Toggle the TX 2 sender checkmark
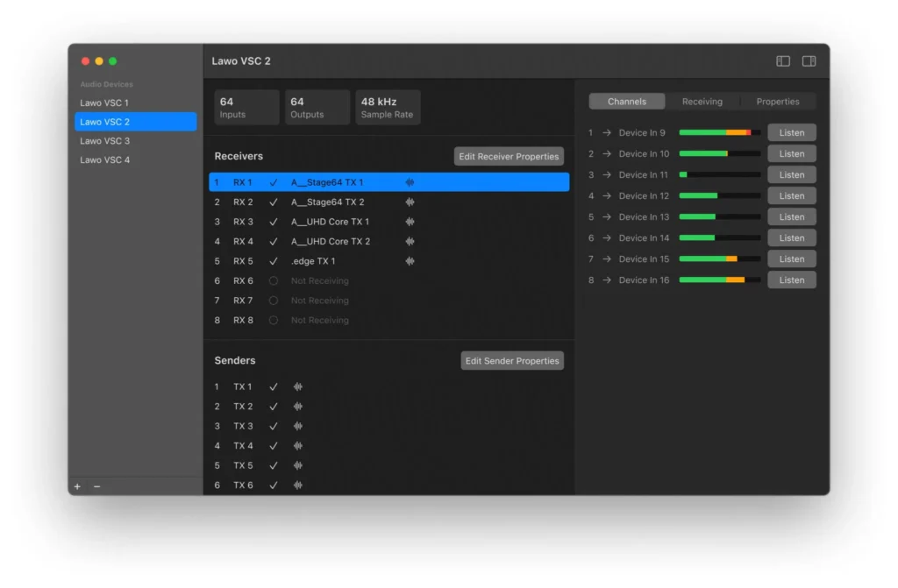Image resolution: width=898 pixels, height=588 pixels. 274,407
